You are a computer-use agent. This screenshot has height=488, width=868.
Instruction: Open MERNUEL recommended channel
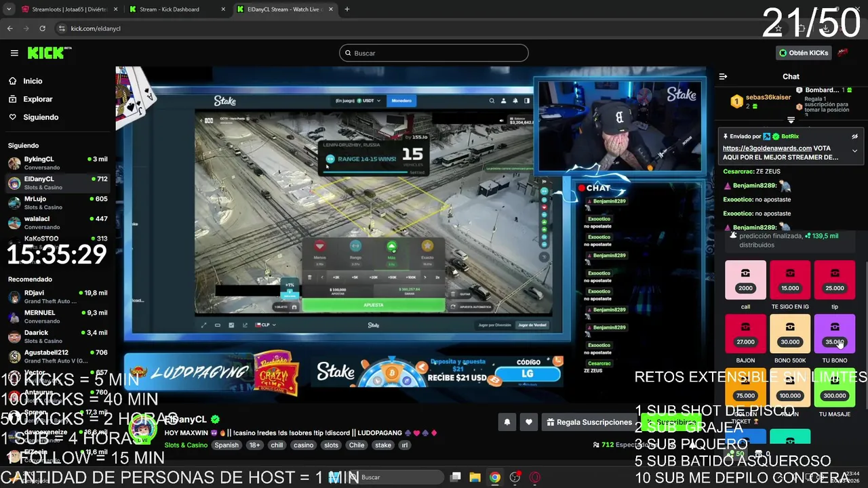(58, 317)
